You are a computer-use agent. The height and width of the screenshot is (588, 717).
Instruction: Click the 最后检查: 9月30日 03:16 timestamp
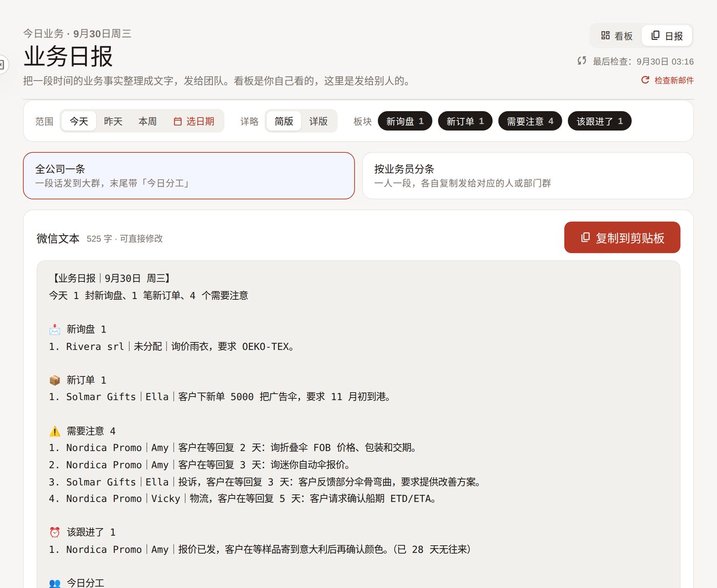(x=643, y=61)
